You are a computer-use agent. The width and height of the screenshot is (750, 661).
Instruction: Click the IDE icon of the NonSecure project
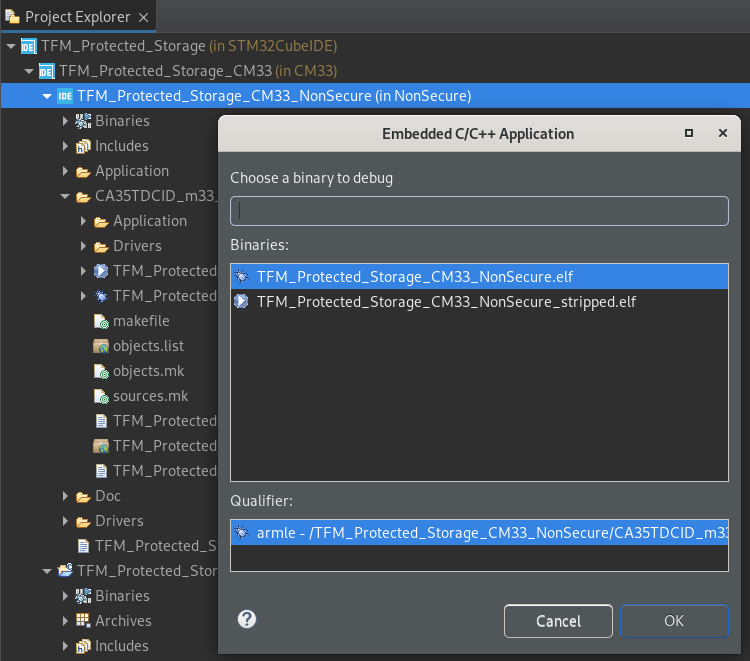point(65,96)
